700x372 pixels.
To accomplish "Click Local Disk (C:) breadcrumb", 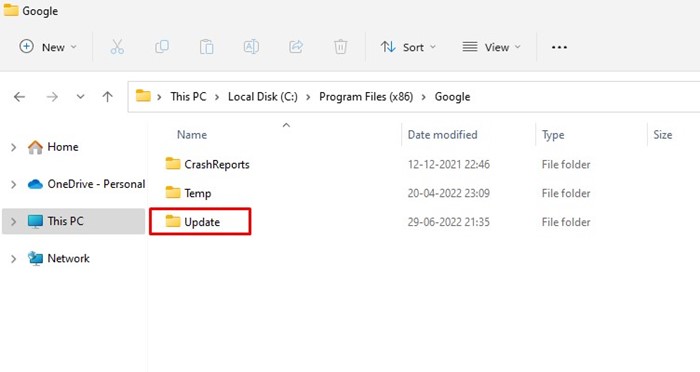I will [262, 97].
